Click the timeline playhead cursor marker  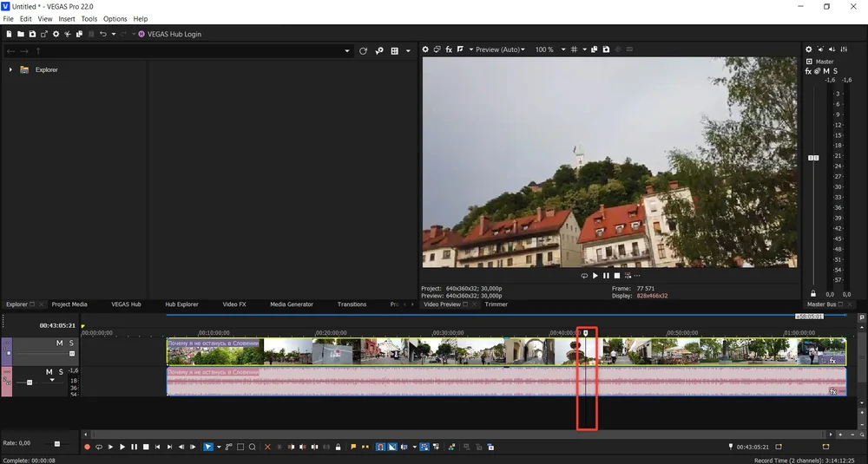(x=586, y=332)
